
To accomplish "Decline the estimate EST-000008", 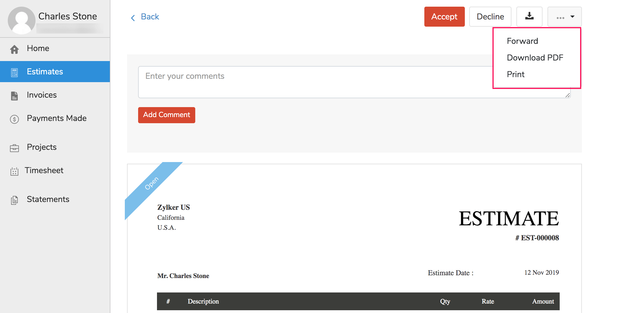I will (x=490, y=16).
